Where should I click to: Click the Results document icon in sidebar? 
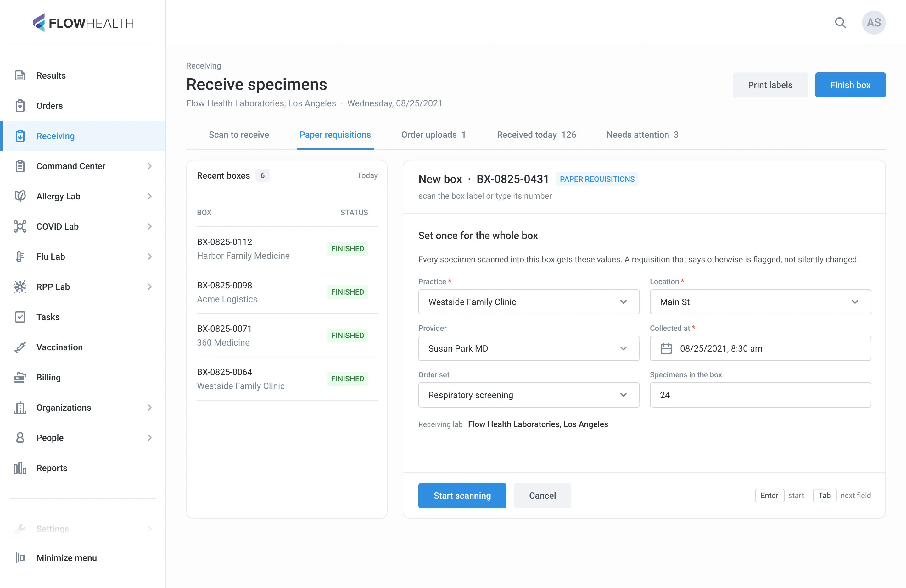pos(20,75)
